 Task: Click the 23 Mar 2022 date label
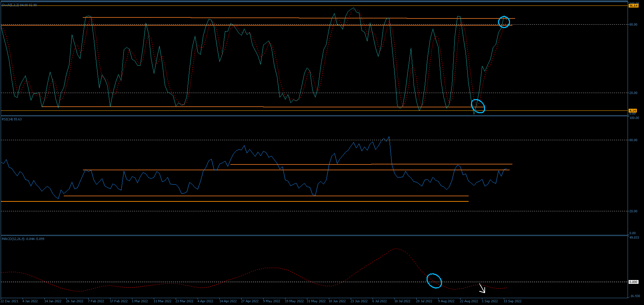(184, 301)
